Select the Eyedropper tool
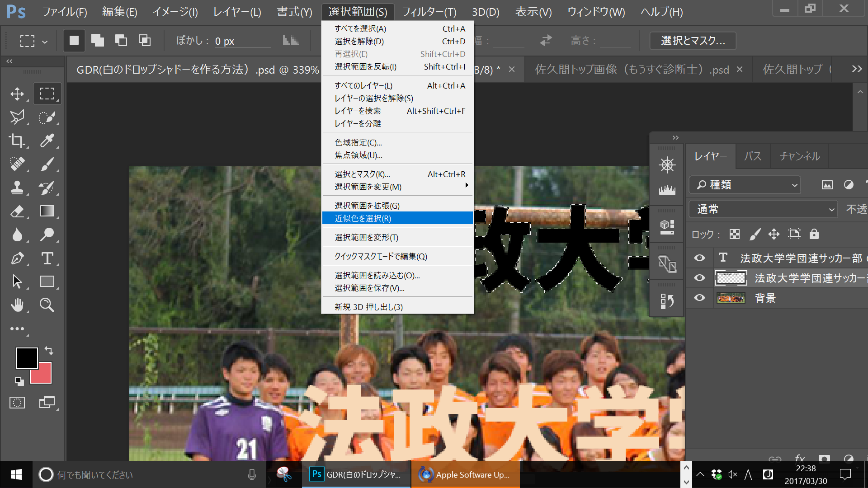The width and height of the screenshot is (868, 488). tap(47, 141)
